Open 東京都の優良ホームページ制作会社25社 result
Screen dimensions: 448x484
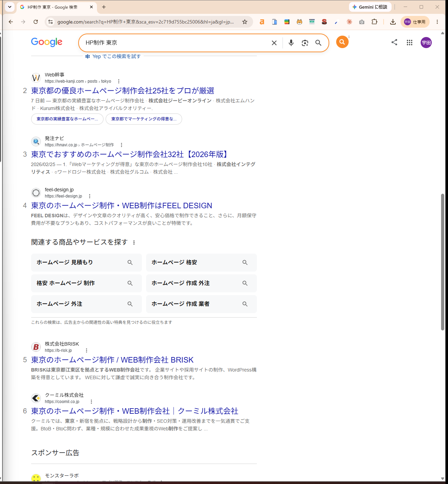[x=123, y=91]
